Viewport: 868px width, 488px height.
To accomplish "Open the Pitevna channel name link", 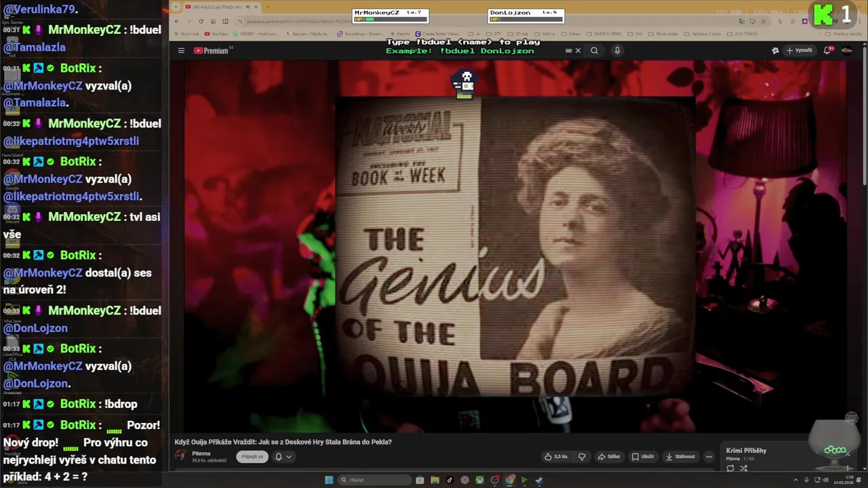I will (201, 453).
